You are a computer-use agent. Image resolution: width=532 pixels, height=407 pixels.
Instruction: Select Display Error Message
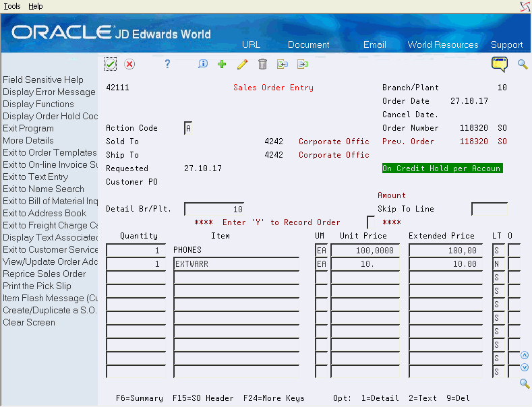49,92
